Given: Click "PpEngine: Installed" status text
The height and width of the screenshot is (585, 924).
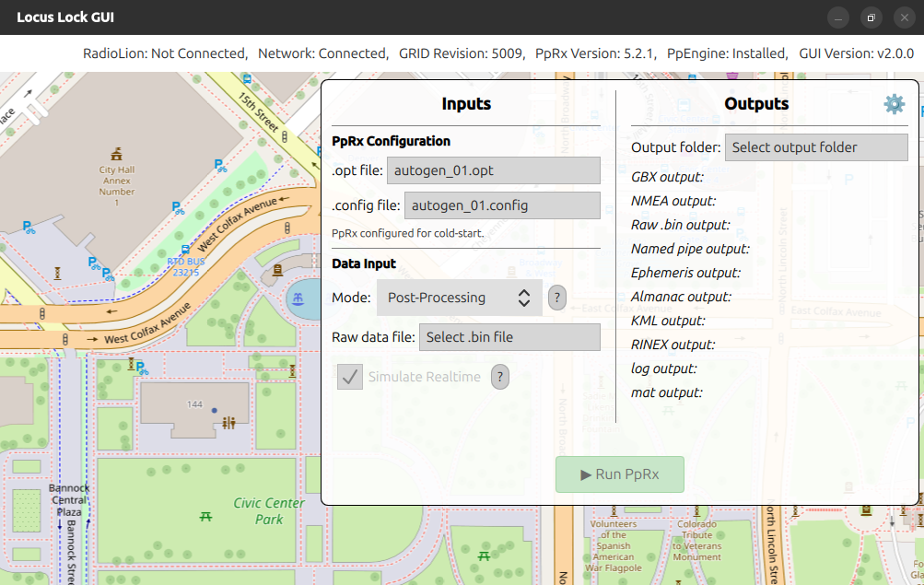Looking at the screenshot, I should tap(726, 53).
